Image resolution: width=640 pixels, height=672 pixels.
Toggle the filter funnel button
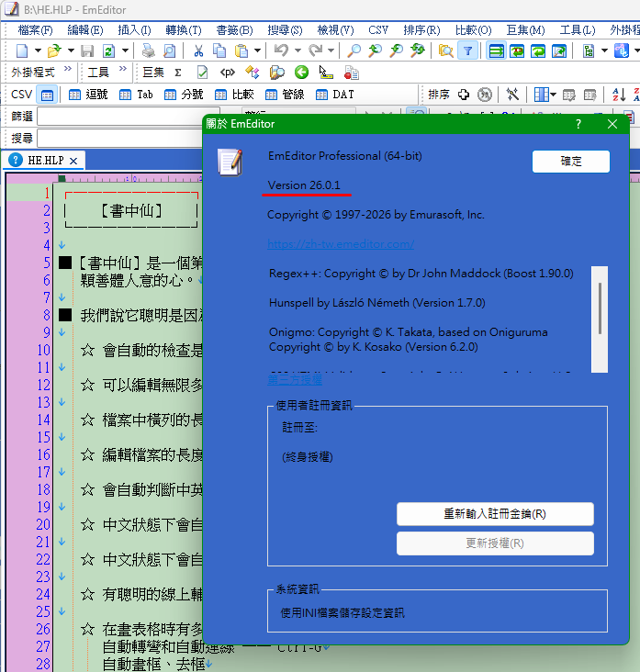[x=467, y=51]
